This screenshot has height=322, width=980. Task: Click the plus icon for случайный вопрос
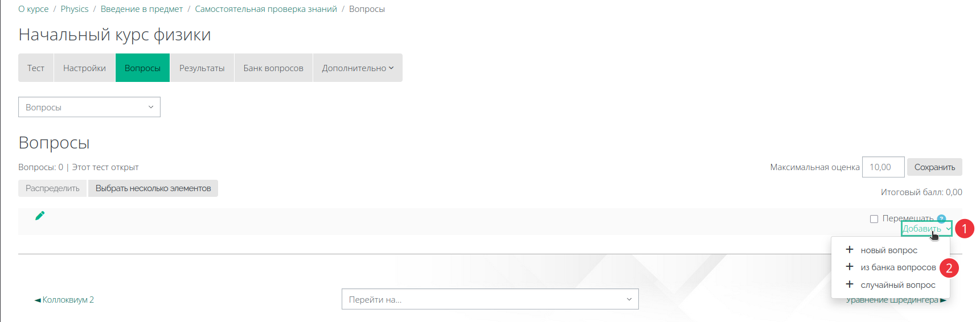850,284
